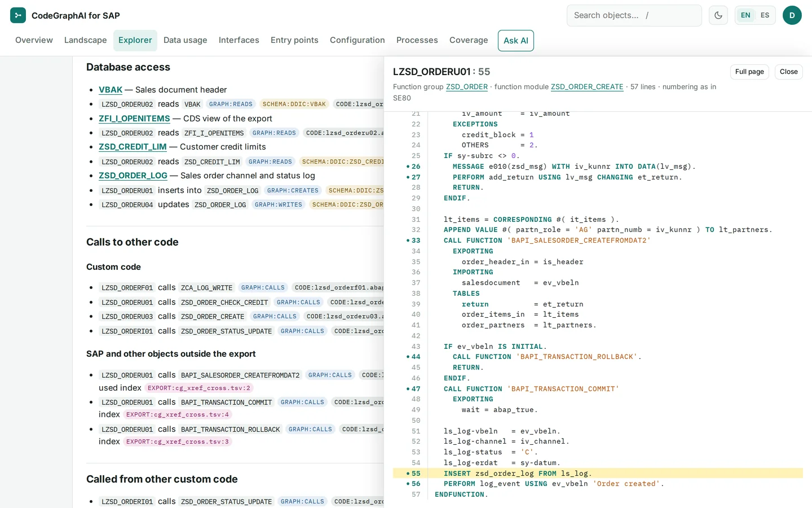Image resolution: width=812 pixels, height=508 pixels.
Task: Click the CodeGraphAI logo icon
Action: (18, 15)
